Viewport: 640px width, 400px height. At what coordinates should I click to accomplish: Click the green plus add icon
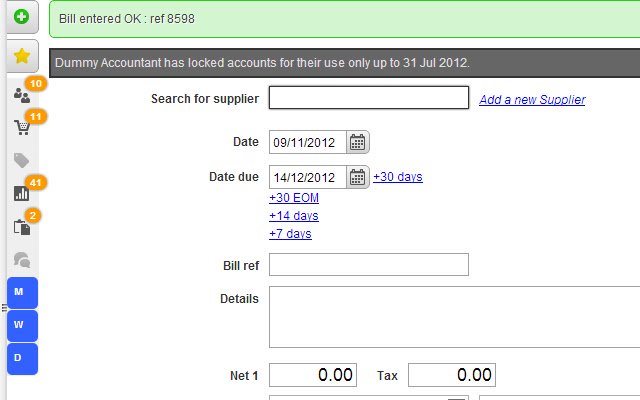tap(22, 17)
